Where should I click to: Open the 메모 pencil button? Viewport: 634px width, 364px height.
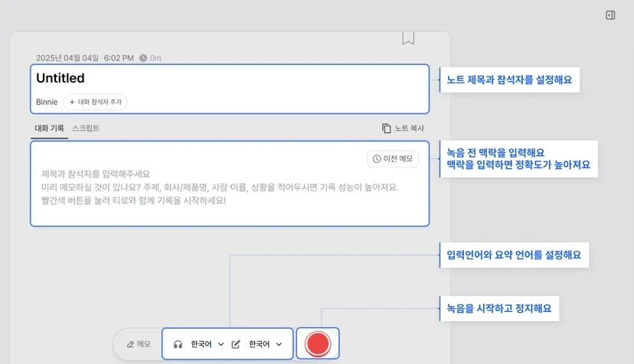pyautogui.click(x=139, y=344)
